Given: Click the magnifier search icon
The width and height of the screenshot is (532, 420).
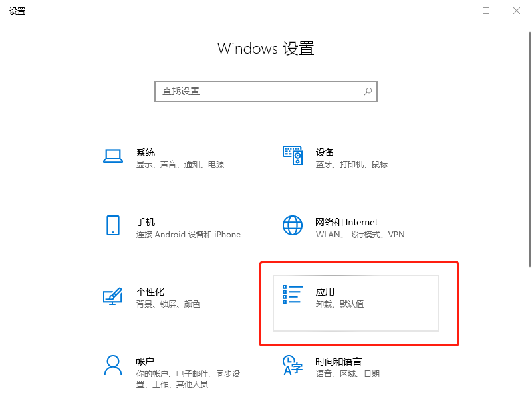Looking at the screenshot, I should 368,92.
